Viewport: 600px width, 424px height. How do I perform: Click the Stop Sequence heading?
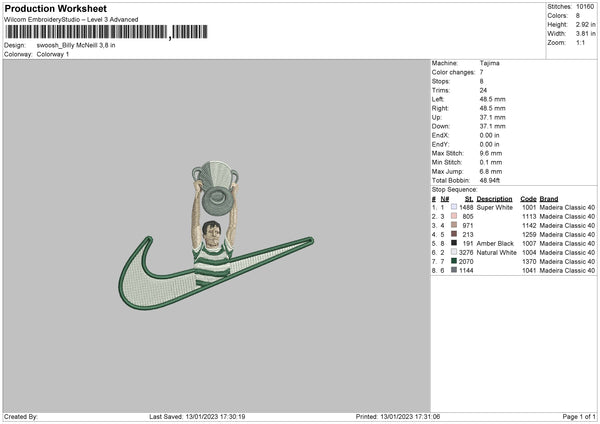[454, 190]
